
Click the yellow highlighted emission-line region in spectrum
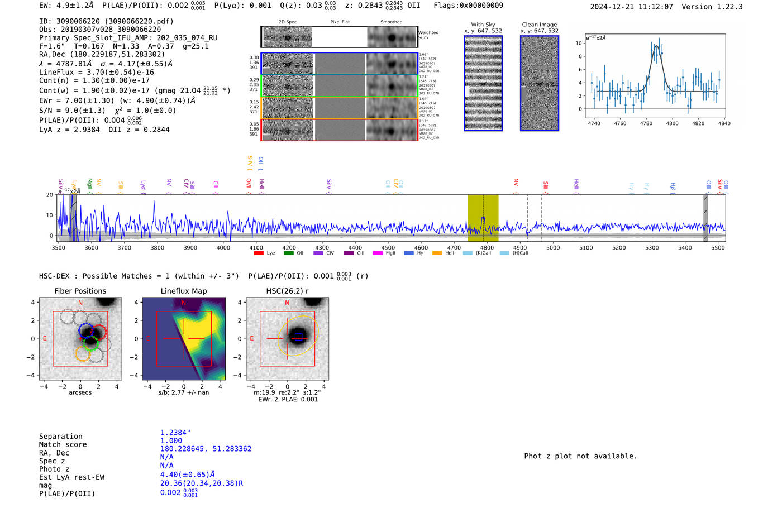click(x=483, y=218)
